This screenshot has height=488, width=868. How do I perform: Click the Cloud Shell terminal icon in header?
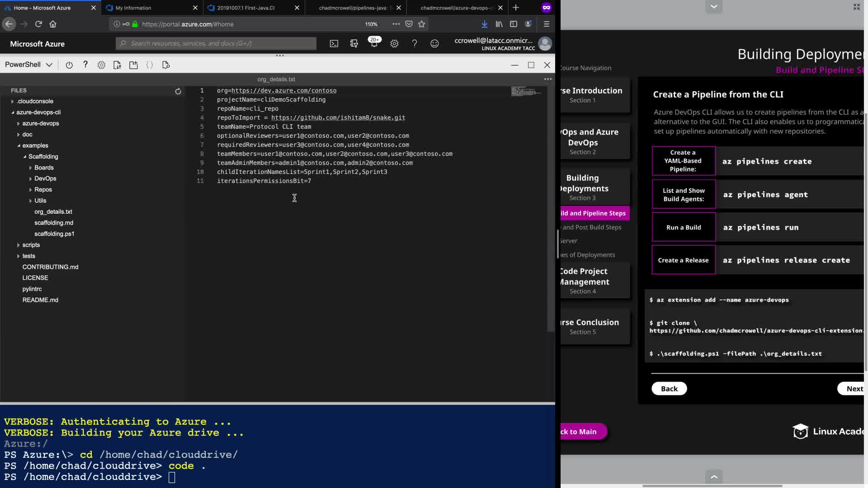click(334, 43)
